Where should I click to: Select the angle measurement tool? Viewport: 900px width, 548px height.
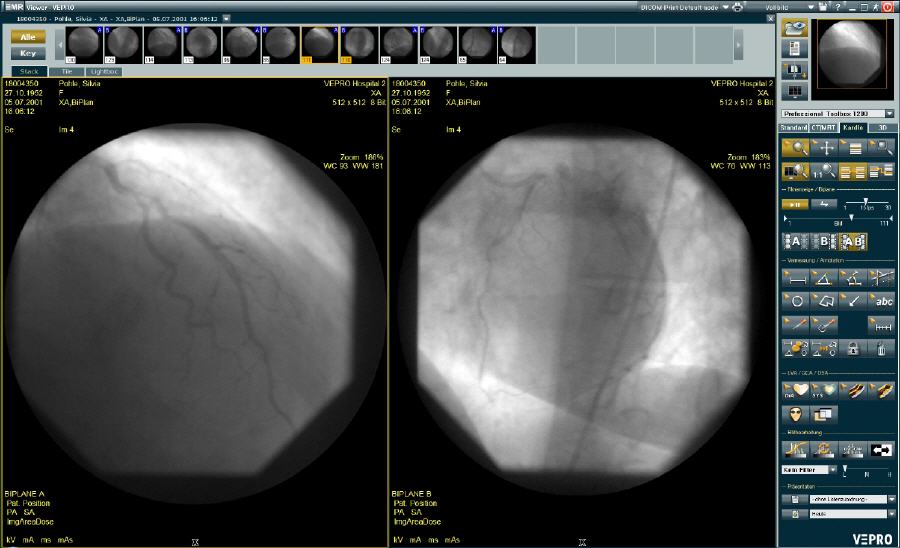(x=824, y=278)
